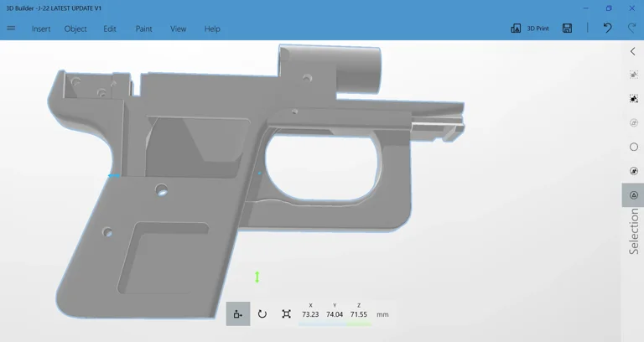This screenshot has height=342, width=644.
Task: Click the circle icon in right sidebar
Action: 634,148
